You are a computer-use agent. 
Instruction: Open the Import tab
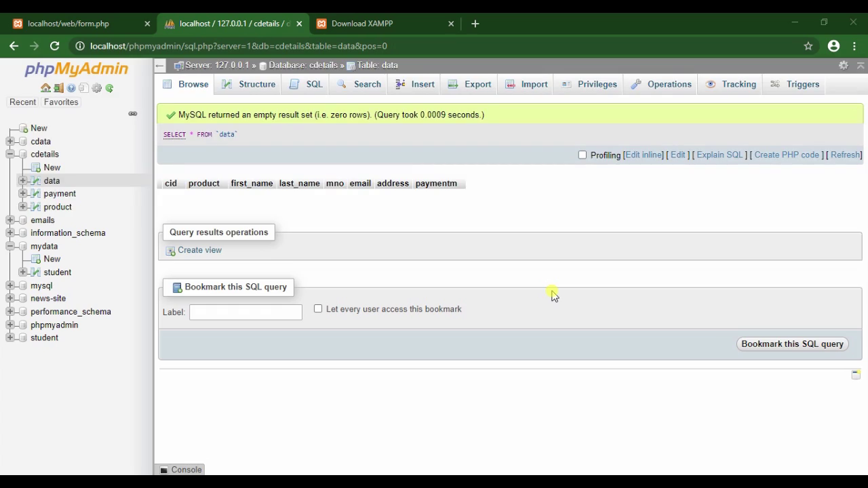[x=526, y=84]
